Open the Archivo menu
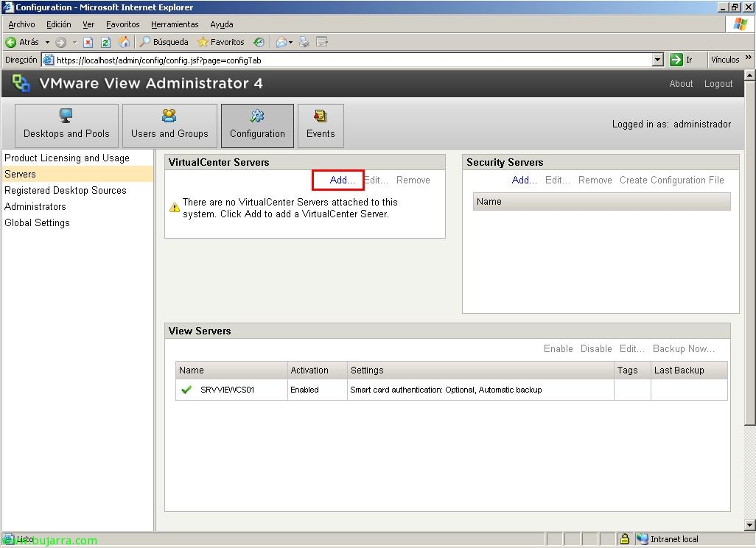756x548 pixels. pos(21,24)
